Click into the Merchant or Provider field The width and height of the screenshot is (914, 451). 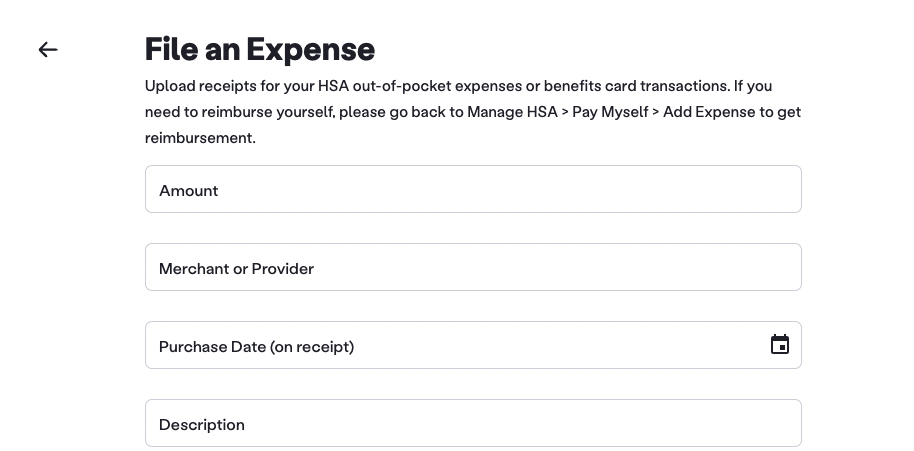point(472,267)
